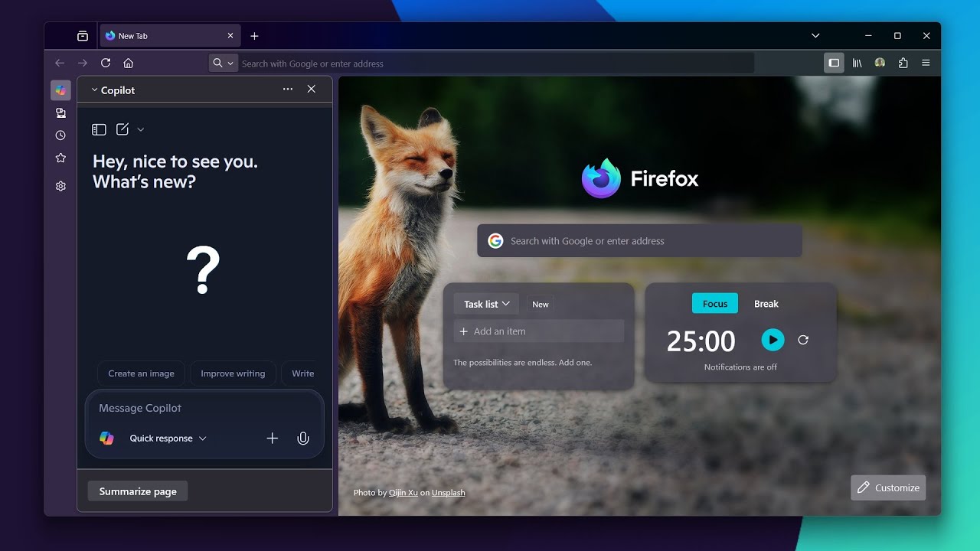980x551 pixels.
Task: Open the Quick response mode dropdown
Action: [x=168, y=439]
